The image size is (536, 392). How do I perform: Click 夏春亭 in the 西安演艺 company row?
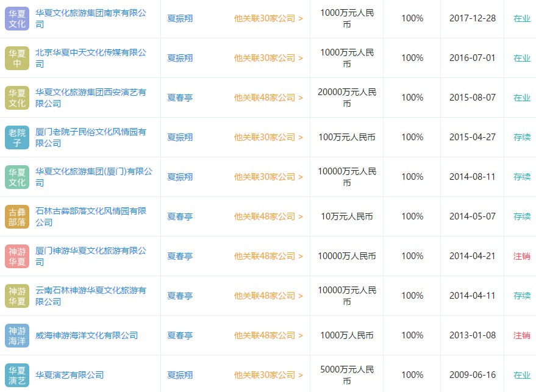(180, 98)
